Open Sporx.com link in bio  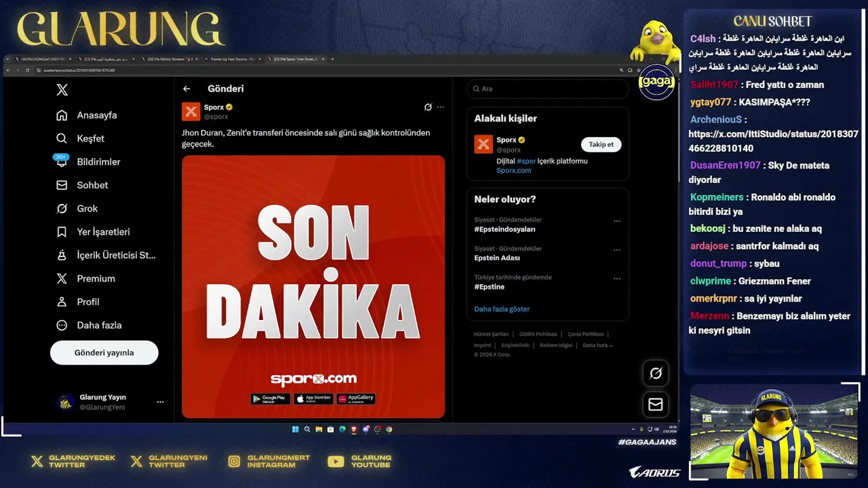[x=513, y=170]
